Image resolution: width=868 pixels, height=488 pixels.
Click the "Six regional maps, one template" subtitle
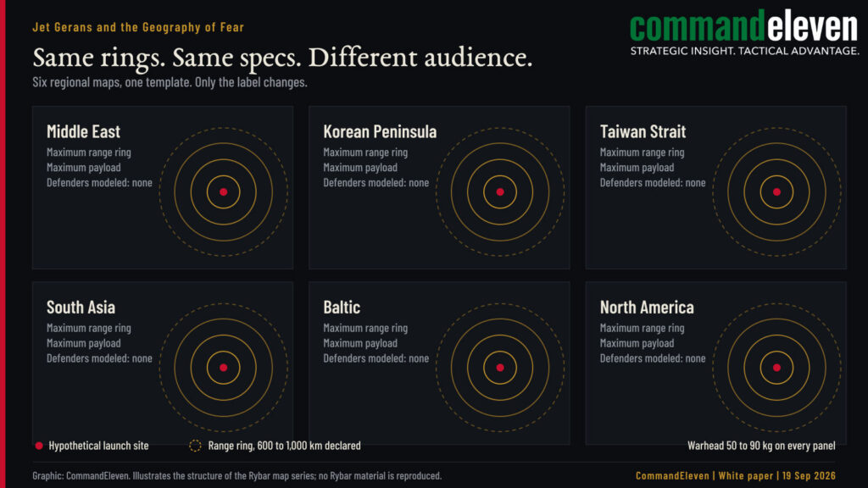[170, 82]
